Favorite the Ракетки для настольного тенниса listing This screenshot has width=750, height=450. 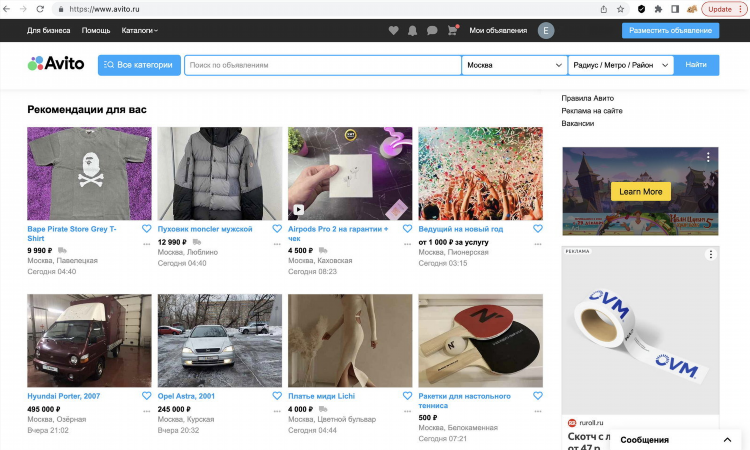point(538,395)
